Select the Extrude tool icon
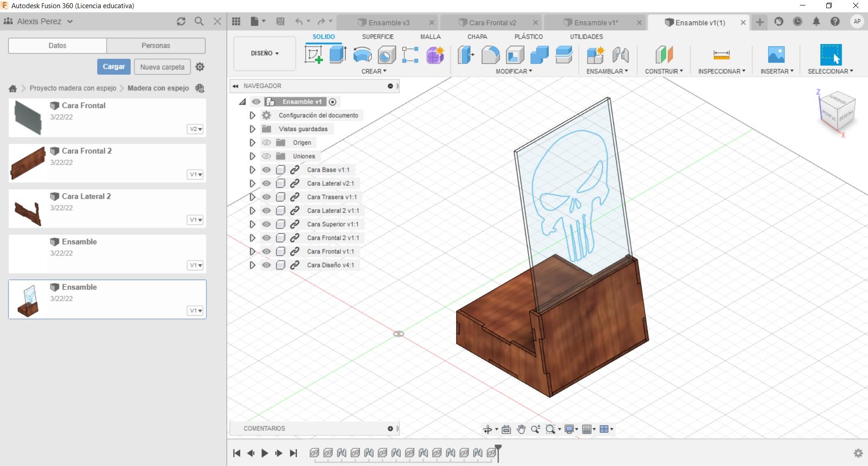Viewport: 868px width, 466px height. 338,55
